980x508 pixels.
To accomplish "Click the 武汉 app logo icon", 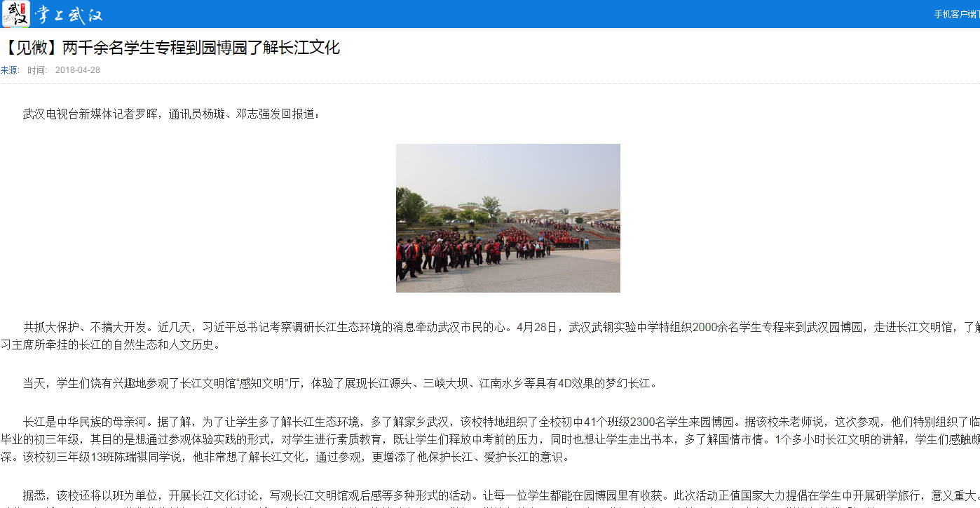I will click(x=15, y=14).
